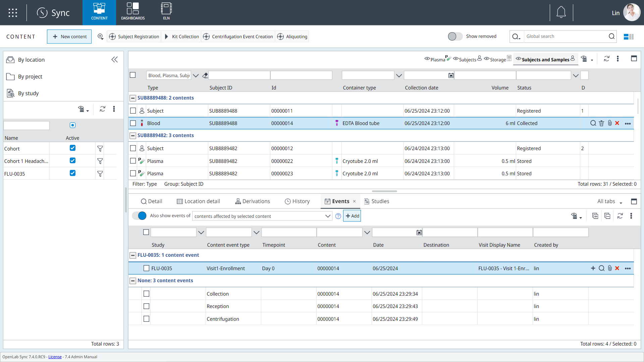Open the Type filter dropdown

(196, 76)
